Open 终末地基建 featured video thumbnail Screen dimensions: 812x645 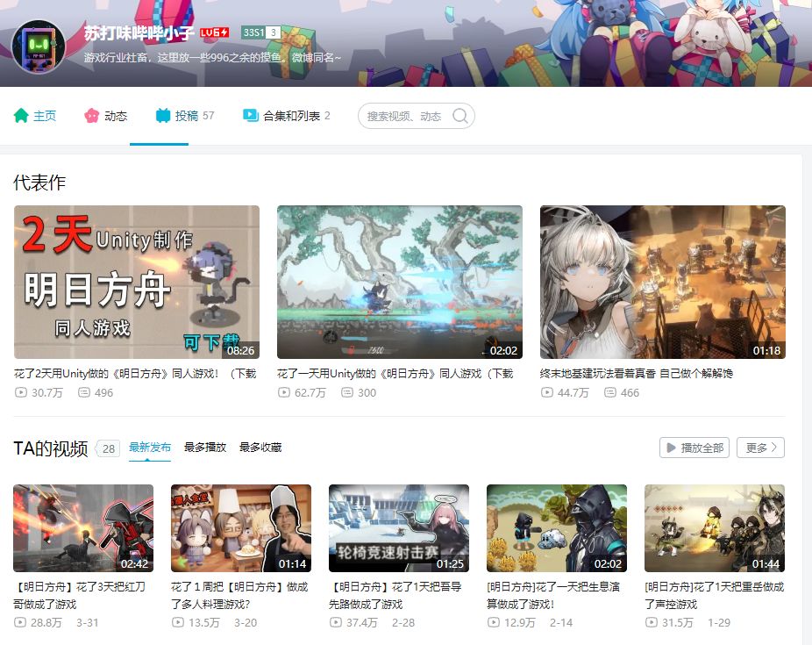tap(663, 282)
